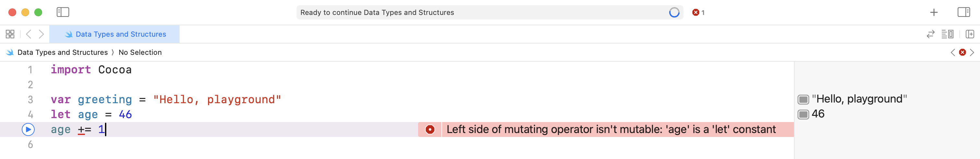The width and height of the screenshot is (980, 159).
Task: Click the plus Library button
Action: tap(934, 13)
